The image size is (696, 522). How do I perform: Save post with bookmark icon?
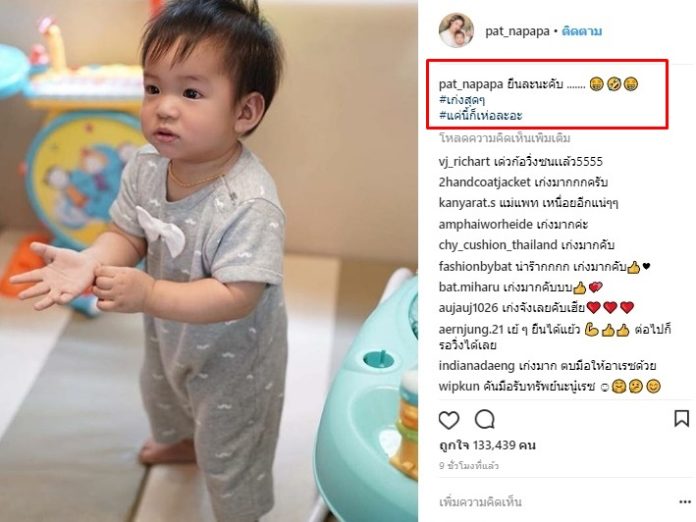tap(682, 419)
